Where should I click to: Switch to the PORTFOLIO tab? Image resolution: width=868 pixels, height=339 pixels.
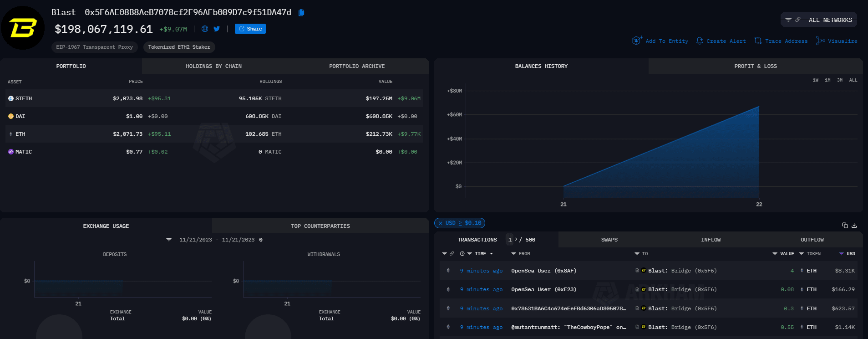pyautogui.click(x=71, y=66)
